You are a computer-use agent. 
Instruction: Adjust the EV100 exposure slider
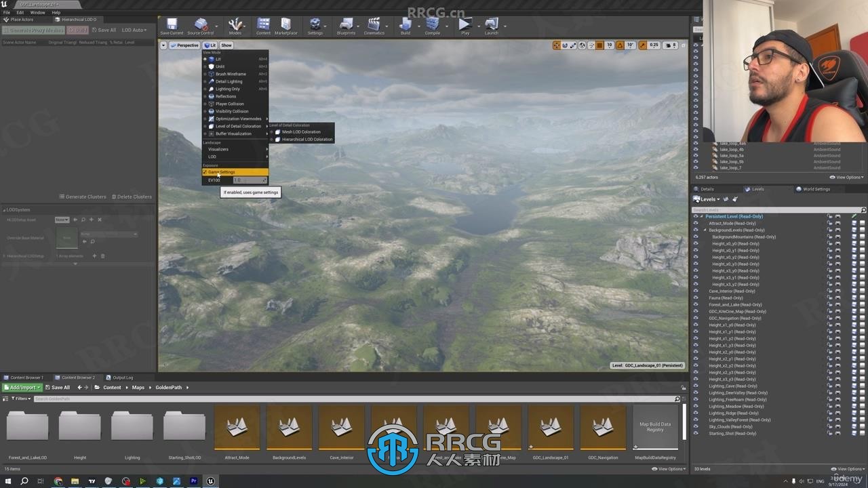[x=251, y=180]
